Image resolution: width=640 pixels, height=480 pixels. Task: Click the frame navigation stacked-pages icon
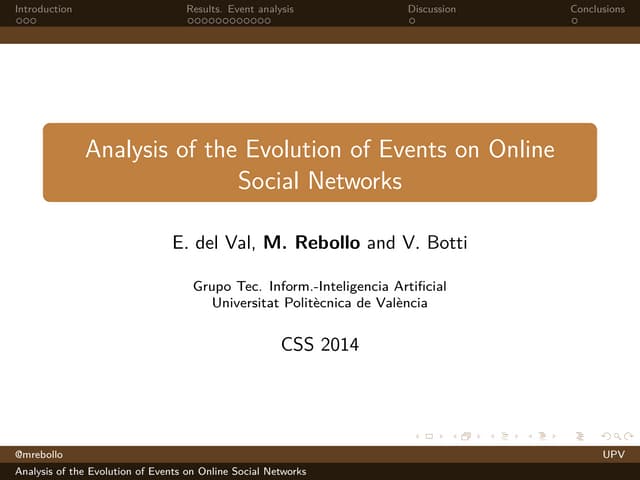[467, 437]
